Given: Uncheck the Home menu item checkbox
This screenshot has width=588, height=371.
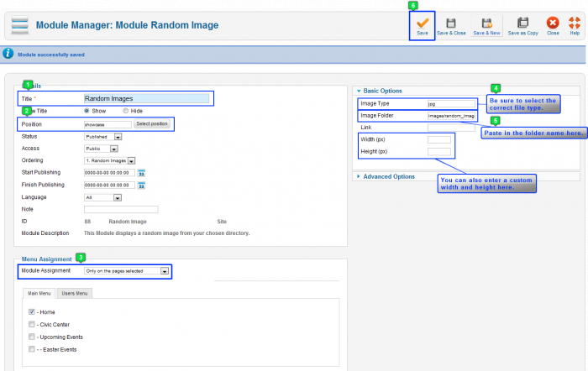Looking at the screenshot, I should click(32, 311).
